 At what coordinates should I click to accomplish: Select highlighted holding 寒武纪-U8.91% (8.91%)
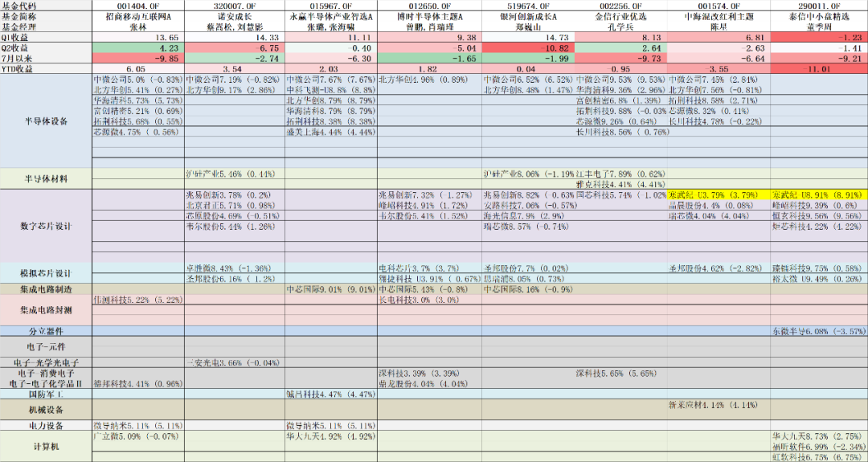(817, 194)
